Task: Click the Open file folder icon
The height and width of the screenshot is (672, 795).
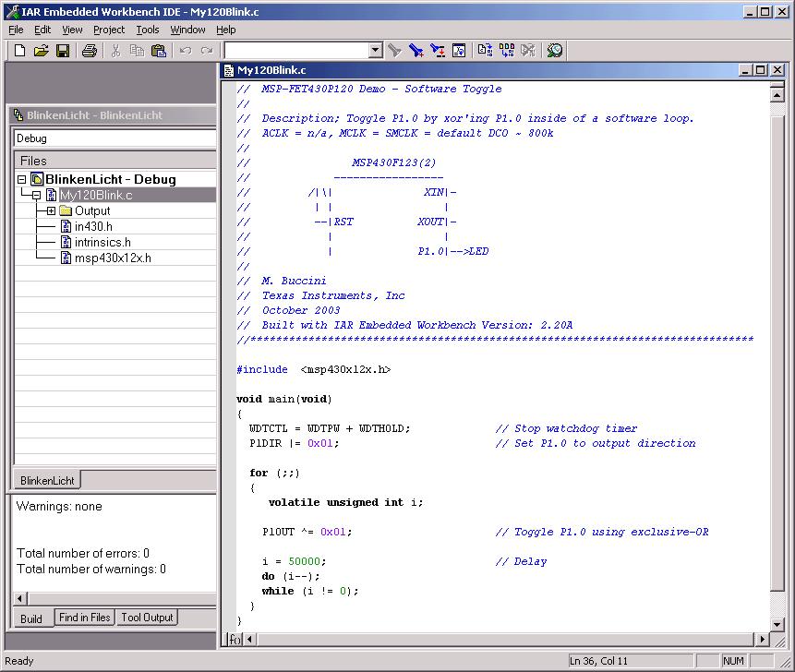Action: click(x=41, y=50)
